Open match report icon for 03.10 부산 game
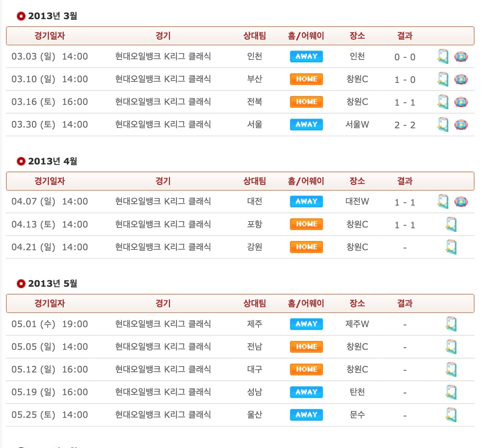The height and width of the screenshot is (448, 483). coord(443,79)
